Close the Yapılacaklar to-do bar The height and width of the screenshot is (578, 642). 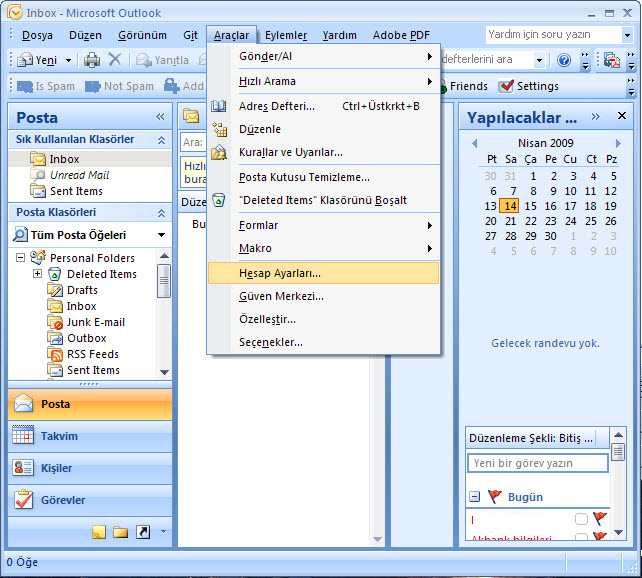click(622, 116)
